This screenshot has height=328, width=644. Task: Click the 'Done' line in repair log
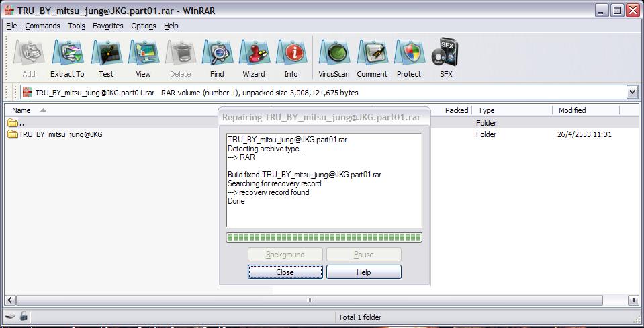click(236, 201)
